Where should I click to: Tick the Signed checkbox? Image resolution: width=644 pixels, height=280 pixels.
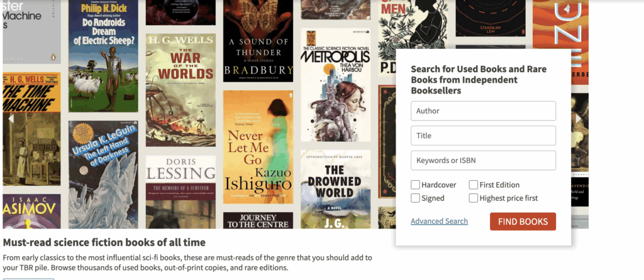(x=415, y=198)
